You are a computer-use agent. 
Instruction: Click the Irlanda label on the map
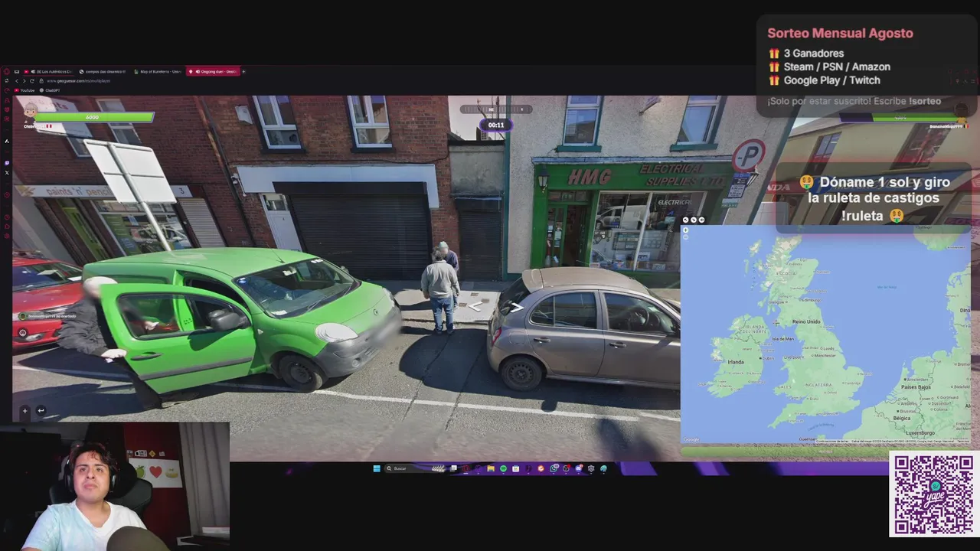[736, 362]
